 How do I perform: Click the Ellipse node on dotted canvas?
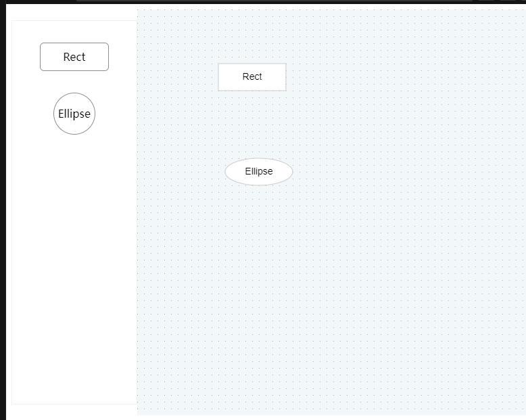(x=259, y=171)
